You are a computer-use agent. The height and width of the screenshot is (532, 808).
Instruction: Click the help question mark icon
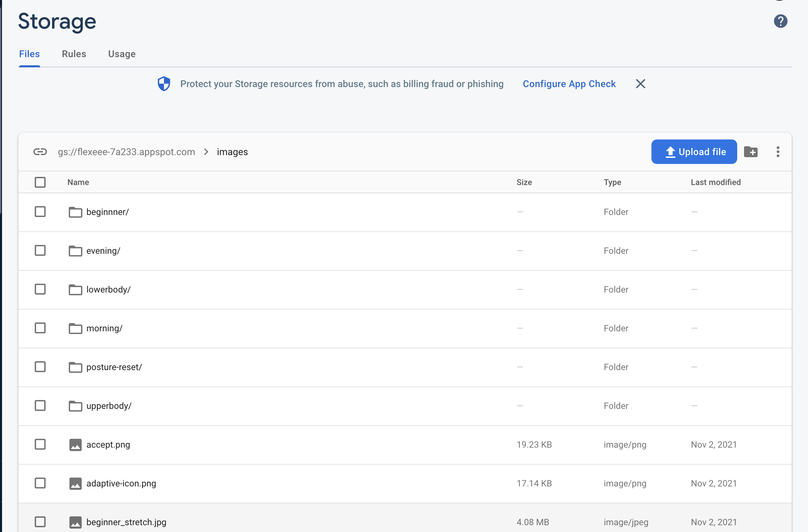[x=780, y=21]
